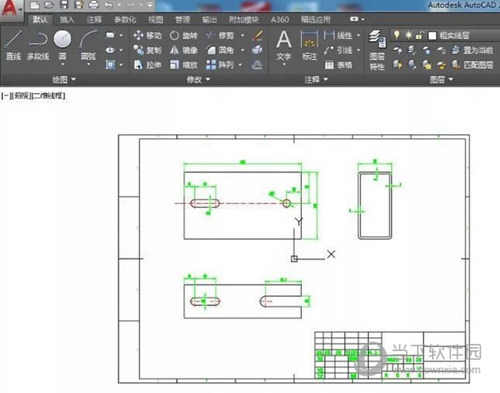Click the Explode icon
The height and width of the screenshot is (393, 500).
click(x=257, y=50)
